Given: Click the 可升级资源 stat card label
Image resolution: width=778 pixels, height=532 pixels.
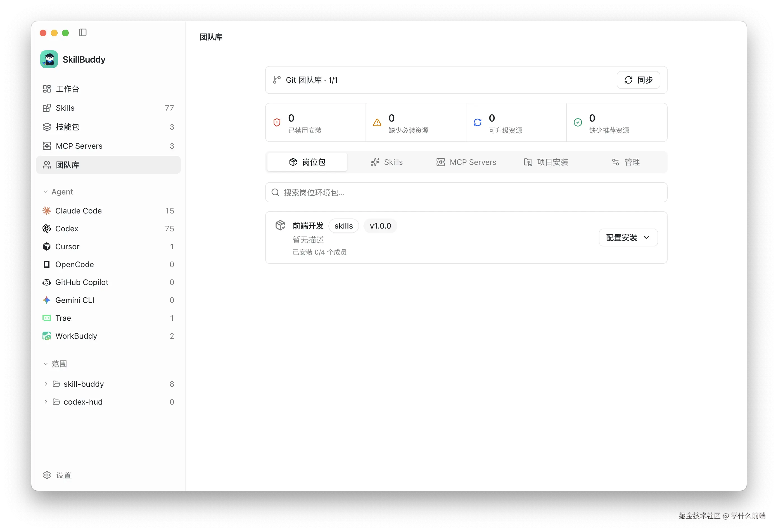Looking at the screenshot, I should point(506,130).
